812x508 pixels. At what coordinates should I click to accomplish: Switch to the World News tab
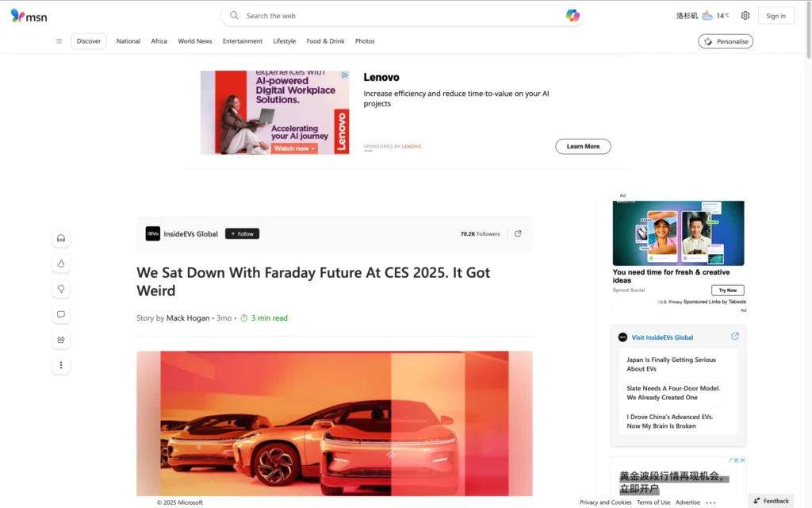coord(194,41)
